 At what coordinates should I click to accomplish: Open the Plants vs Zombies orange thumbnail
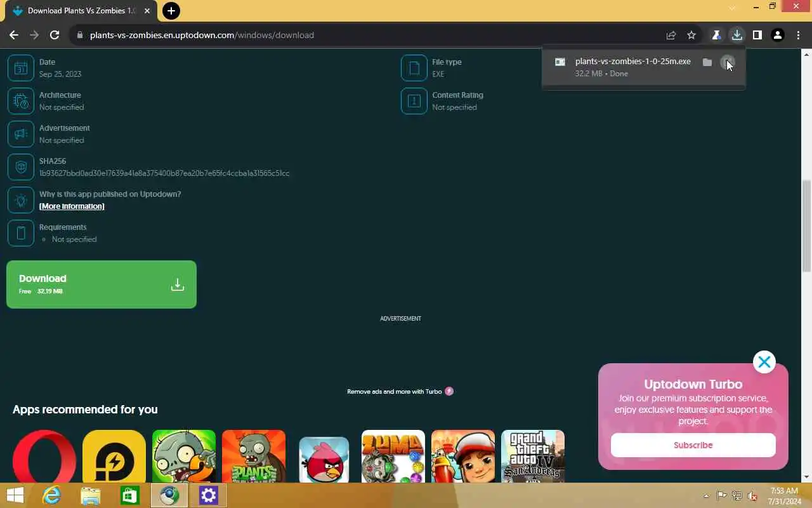pyautogui.click(x=254, y=457)
